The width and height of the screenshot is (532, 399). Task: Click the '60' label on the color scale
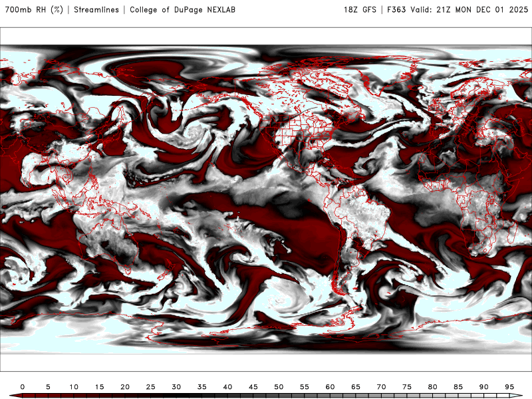pos(330,387)
